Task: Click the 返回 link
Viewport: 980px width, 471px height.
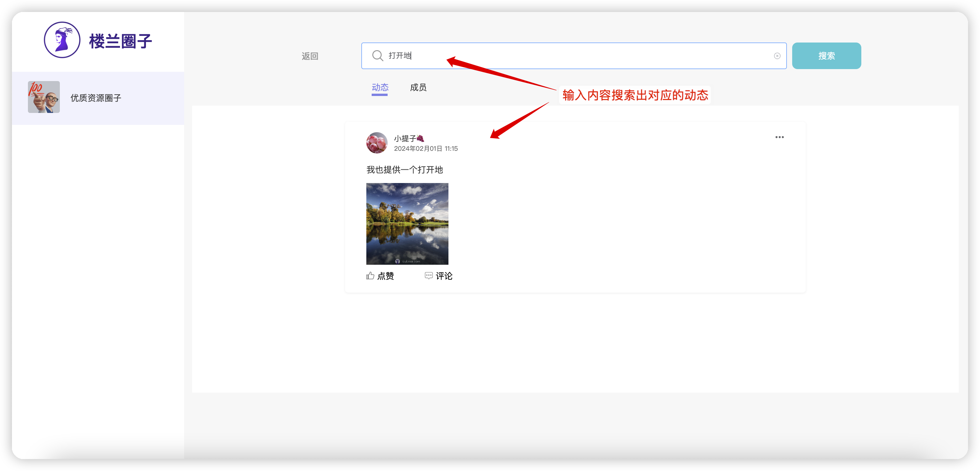Action: [310, 56]
